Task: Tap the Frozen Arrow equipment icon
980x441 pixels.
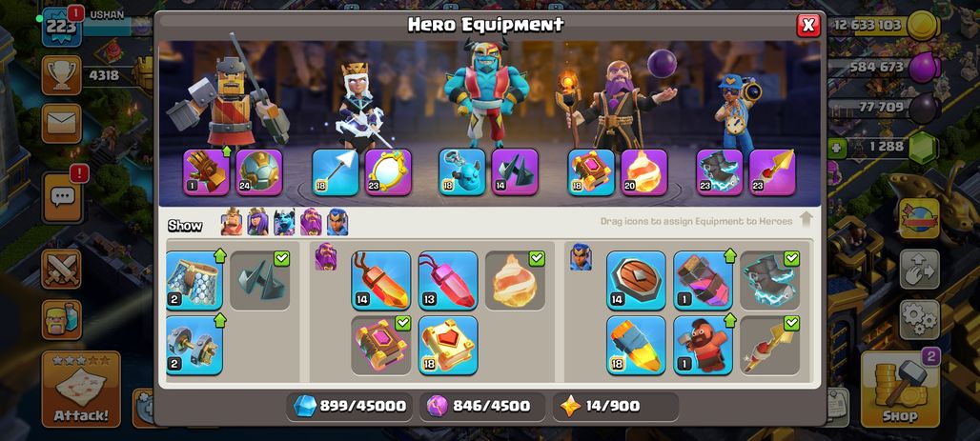Action: (336, 171)
